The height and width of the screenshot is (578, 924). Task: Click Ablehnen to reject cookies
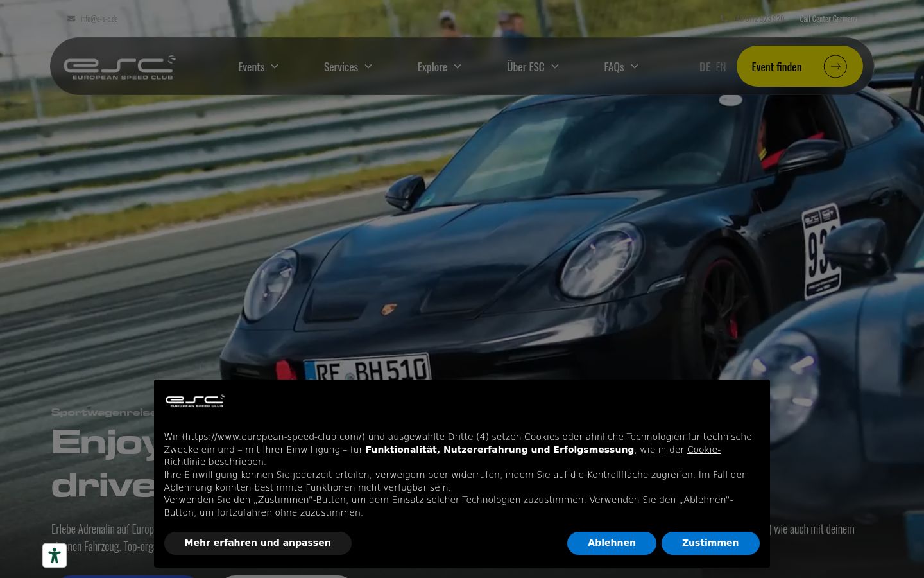tap(612, 543)
